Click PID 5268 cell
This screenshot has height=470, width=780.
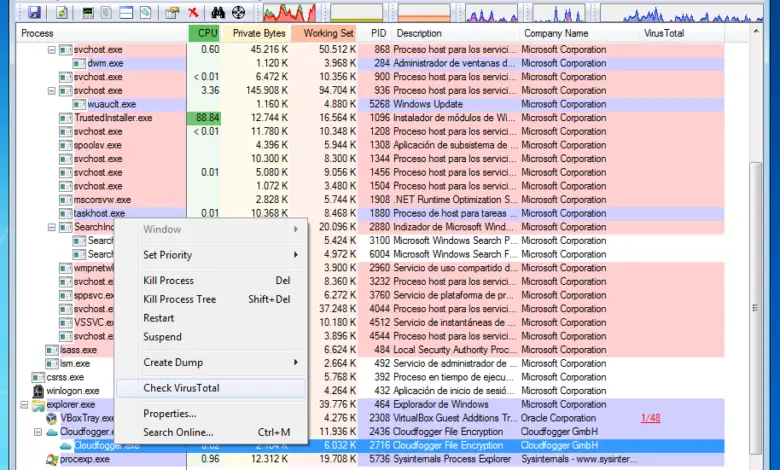point(380,104)
